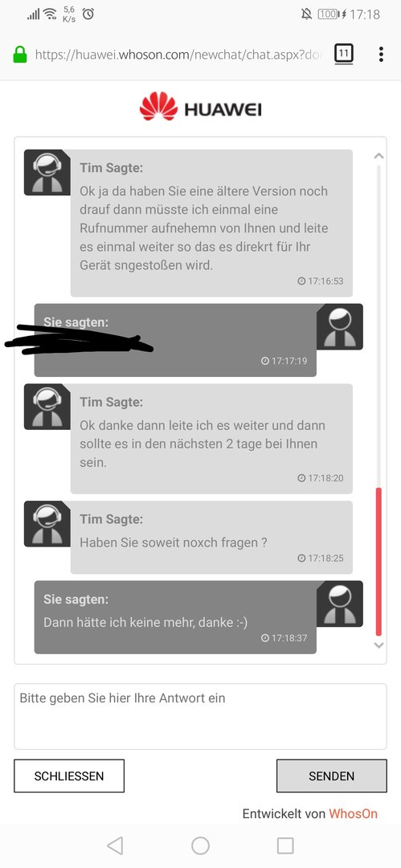The height and width of the screenshot is (868, 401).
Task: Tap the Android back navigation triangle
Action: [x=115, y=845]
